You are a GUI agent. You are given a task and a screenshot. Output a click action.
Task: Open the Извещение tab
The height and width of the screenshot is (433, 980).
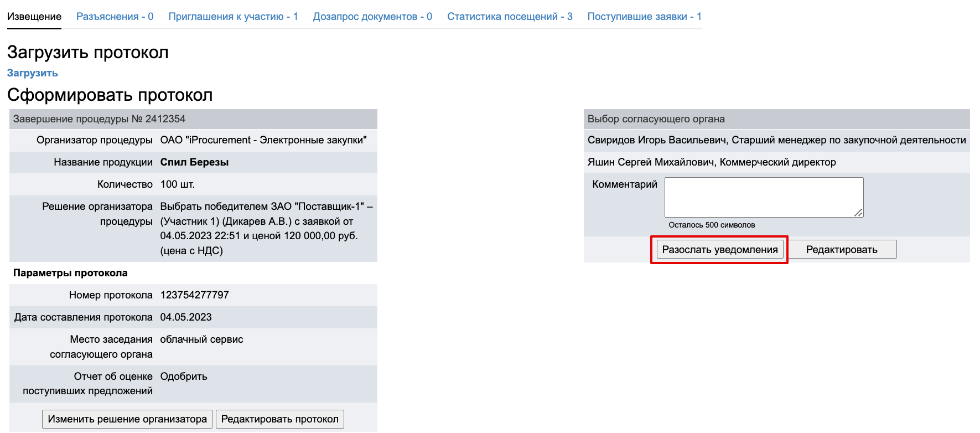click(34, 17)
